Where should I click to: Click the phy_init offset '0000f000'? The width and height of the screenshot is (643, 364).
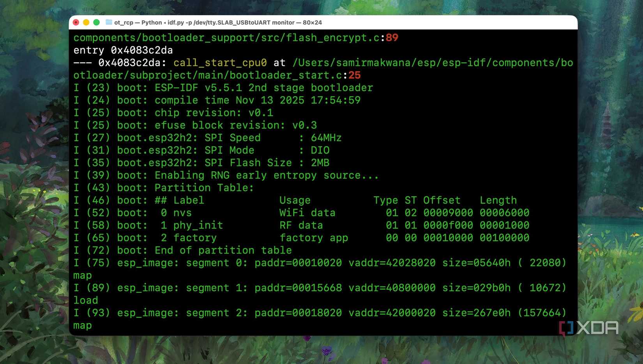point(448,225)
